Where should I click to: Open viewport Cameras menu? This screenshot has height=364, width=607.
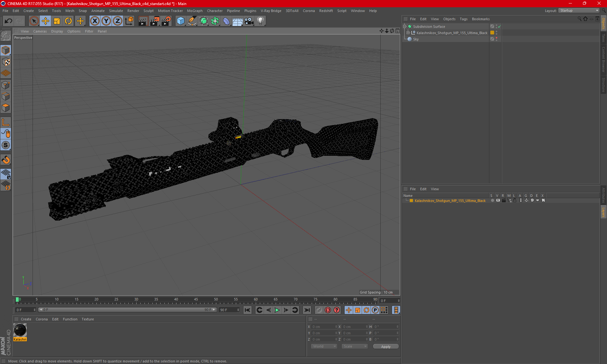(40, 31)
